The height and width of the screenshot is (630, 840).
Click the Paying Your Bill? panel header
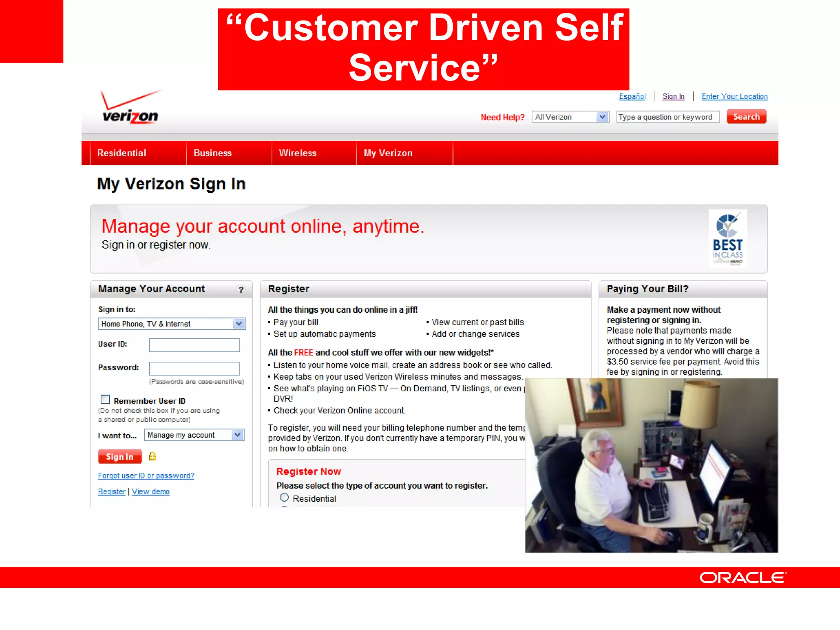[683, 289]
